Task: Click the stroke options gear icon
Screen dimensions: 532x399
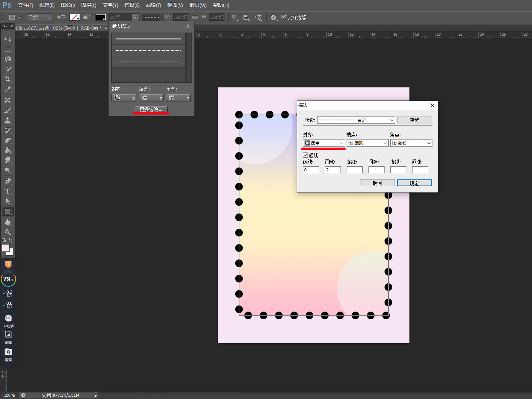Action: (188, 26)
